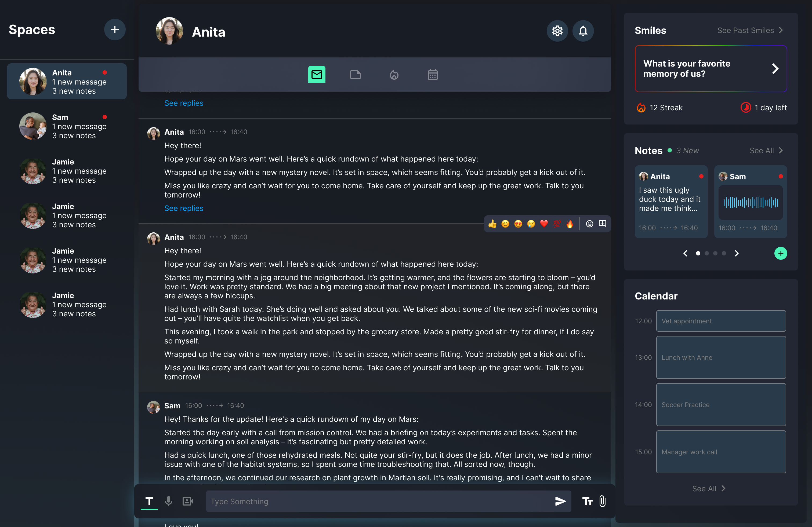Send the message with arrow icon
This screenshot has height=527, width=812.
[x=560, y=501]
